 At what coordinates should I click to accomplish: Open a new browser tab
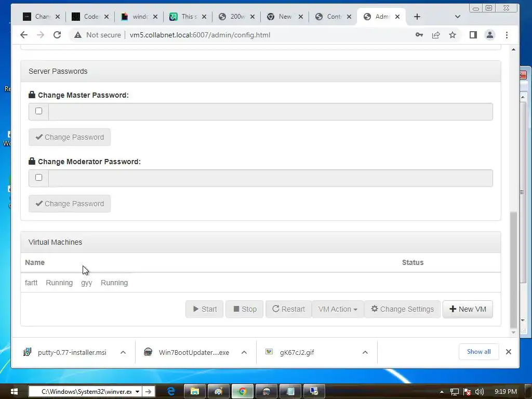417,17
